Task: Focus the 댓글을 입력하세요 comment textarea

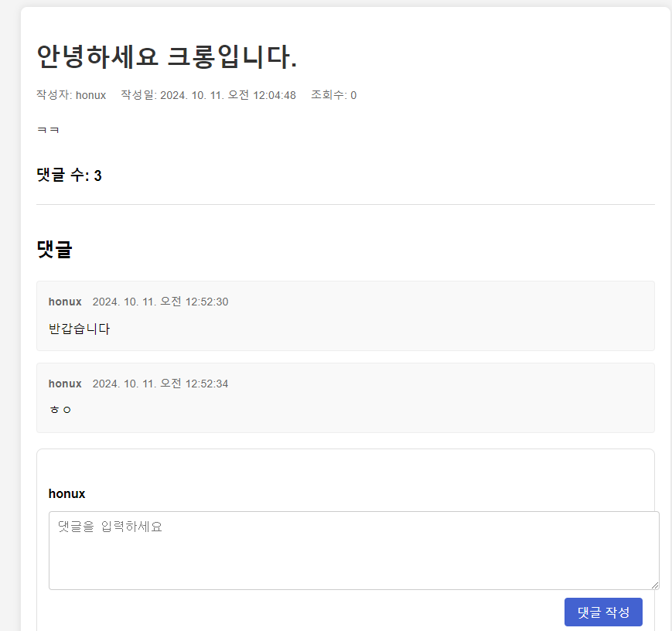Action: 353,551
